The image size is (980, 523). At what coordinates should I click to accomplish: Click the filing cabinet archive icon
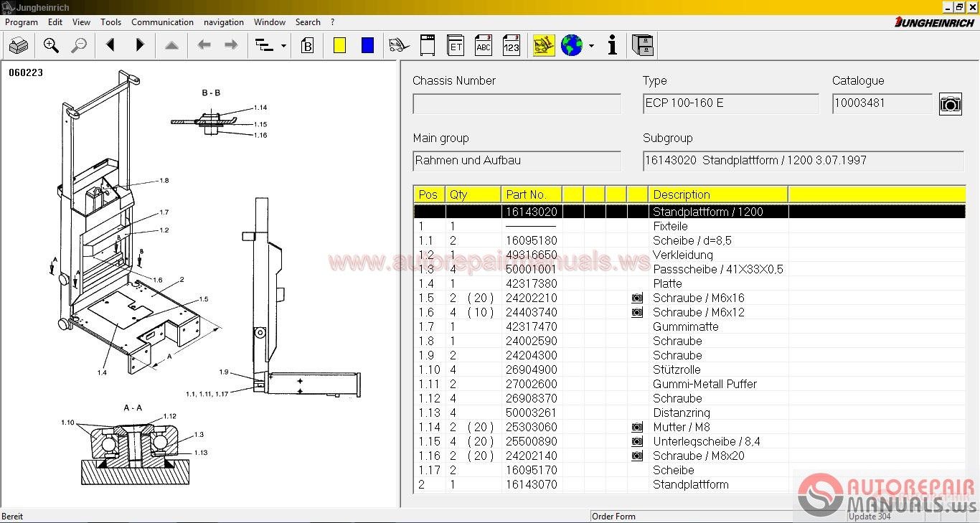click(643, 45)
